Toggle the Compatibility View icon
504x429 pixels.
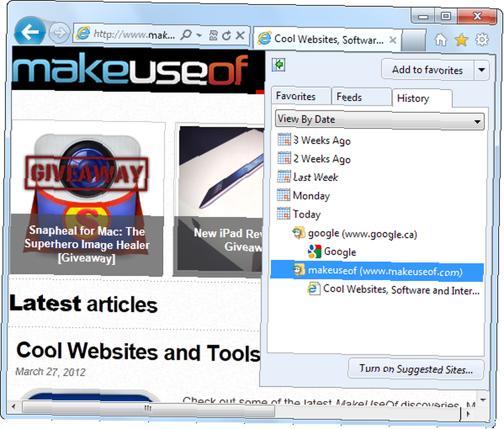click(x=213, y=35)
